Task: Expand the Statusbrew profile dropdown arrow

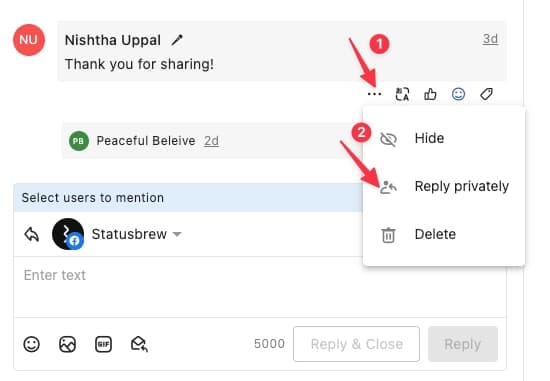Action: tap(177, 234)
